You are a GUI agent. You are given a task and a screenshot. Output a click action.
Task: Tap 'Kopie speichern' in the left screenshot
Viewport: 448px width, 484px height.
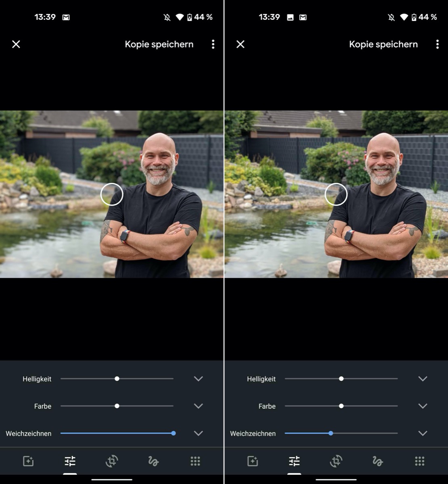point(159,44)
